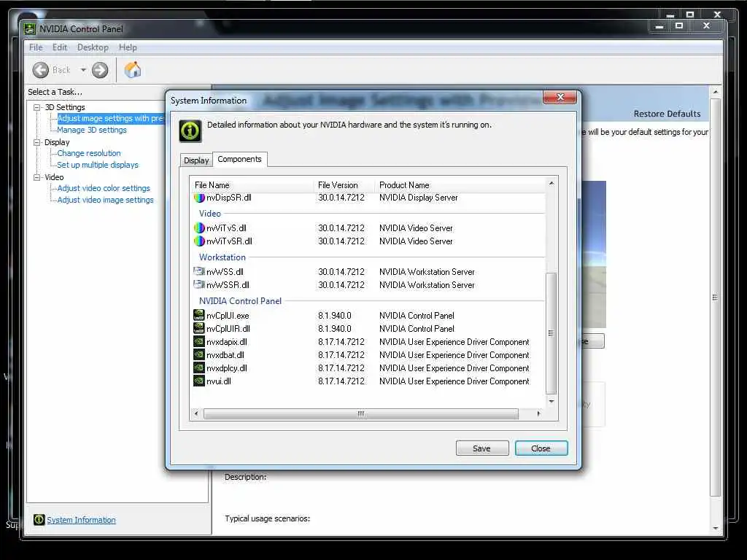Collapse the Video tree node
This screenshot has width=747, height=560.
(36, 177)
